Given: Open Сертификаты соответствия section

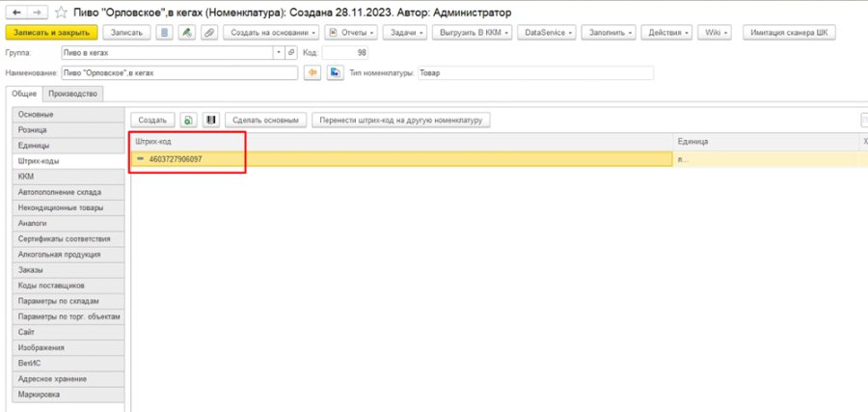Looking at the screenshot, I should tap(68, 239).
